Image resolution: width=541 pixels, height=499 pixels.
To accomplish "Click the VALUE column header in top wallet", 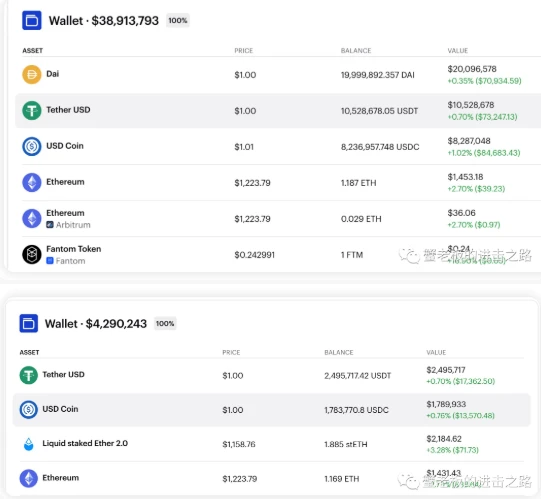I will [458, 51].
